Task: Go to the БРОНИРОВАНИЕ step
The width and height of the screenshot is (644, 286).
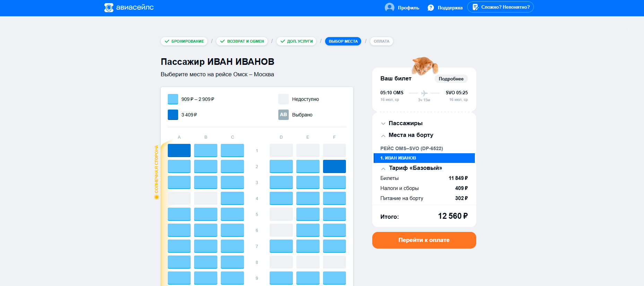Action: [184, 41]
